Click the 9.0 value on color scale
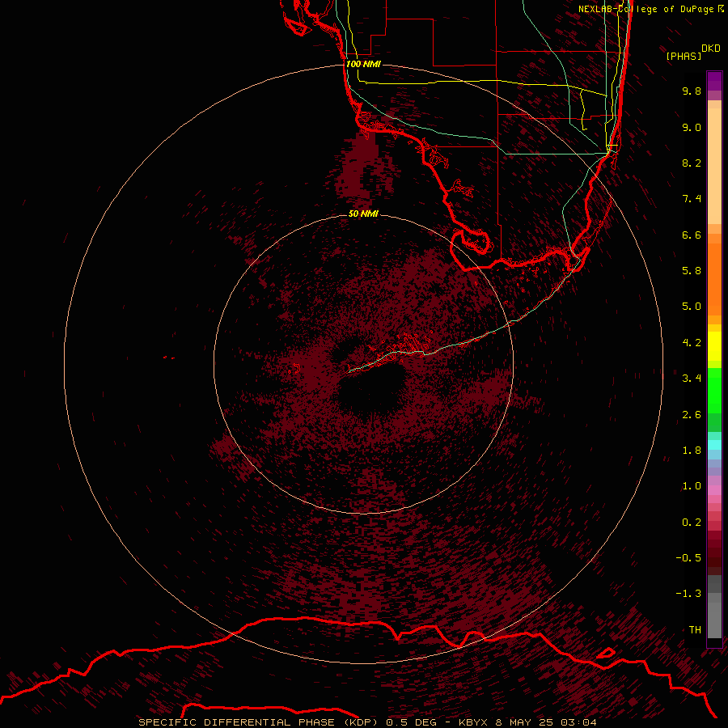This screenshot has height=728, width=728. point(692,127)
